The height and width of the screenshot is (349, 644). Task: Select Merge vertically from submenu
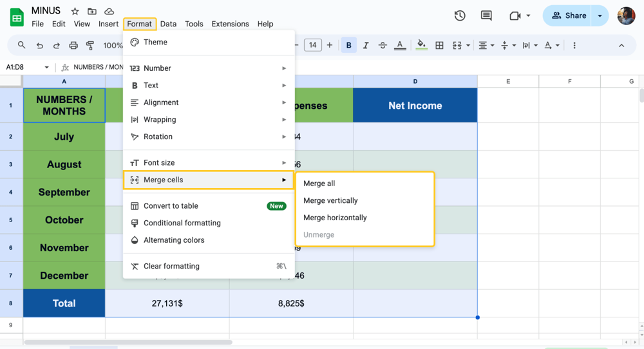(330, 200)
